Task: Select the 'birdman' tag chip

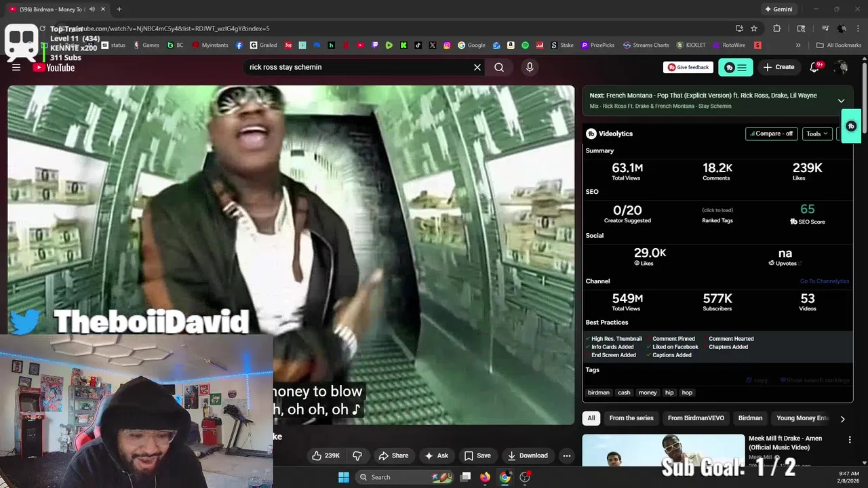Action: tap(599, 392)
